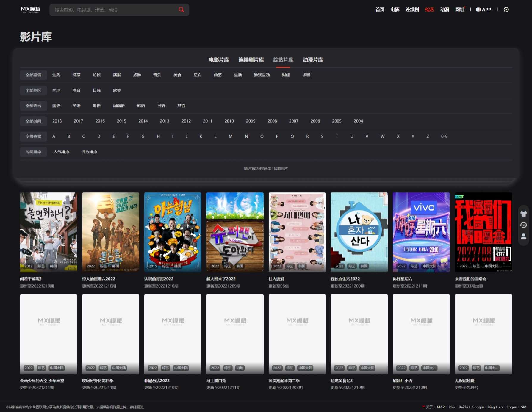
Task: Filter by year 2015
Action: coord(121,121)
